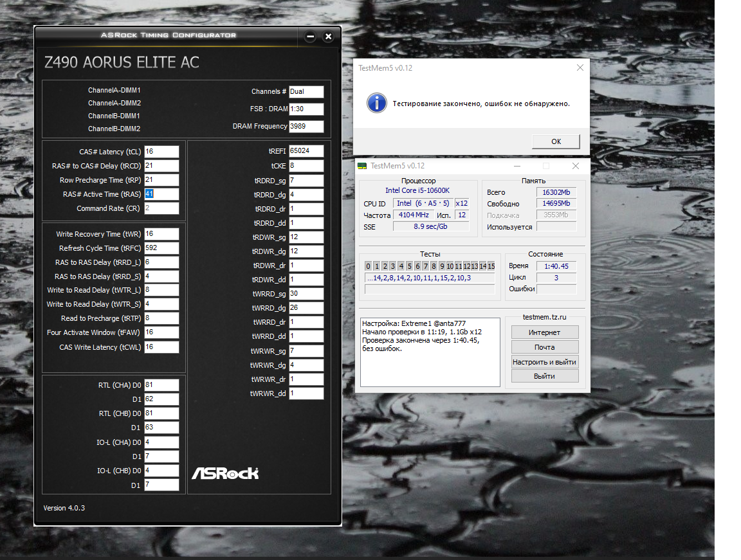Click Intel Core i5-10600K processor name

click(417, 190)
